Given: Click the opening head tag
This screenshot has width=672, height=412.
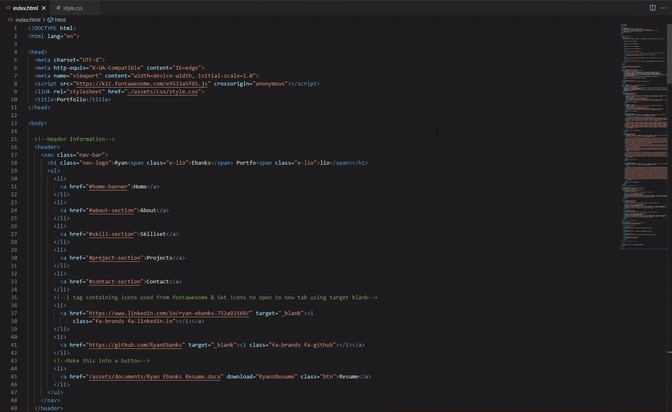Looking at the screenshot, I should click(x=38, y=52).
